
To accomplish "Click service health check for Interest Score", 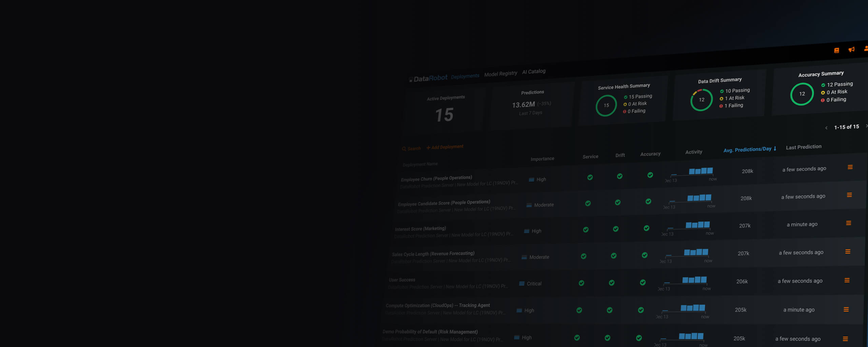I will click(586, 229).
